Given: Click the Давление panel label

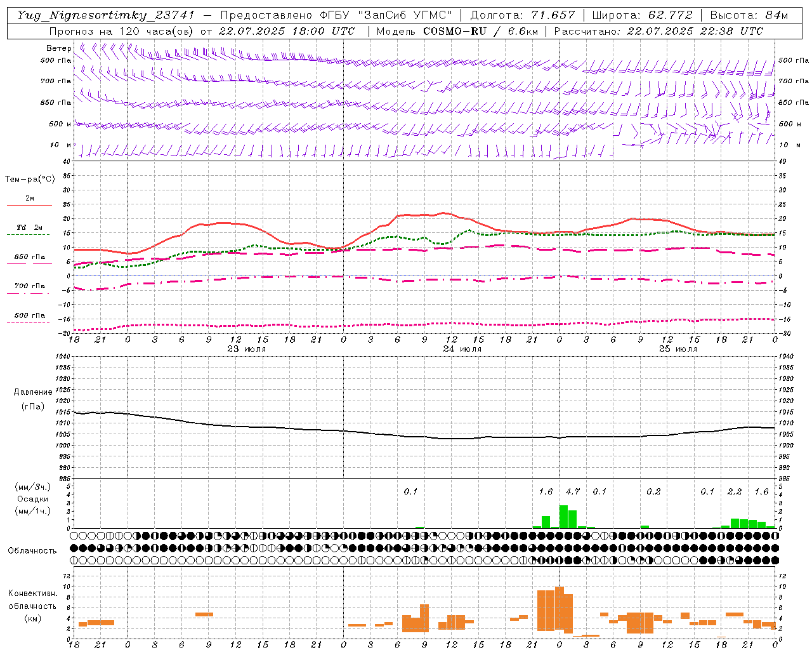Looking at the screenshot, I should 33,392.
